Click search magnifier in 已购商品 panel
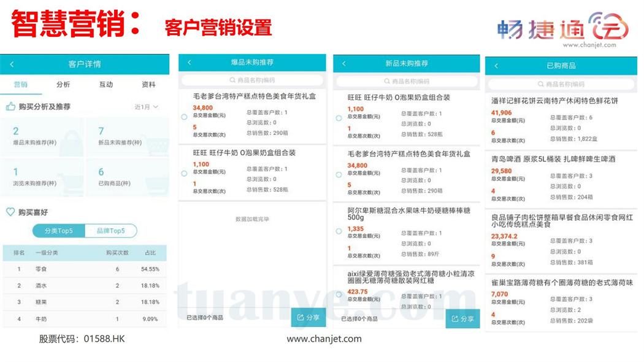644x362 pixels. click(x=541, y=84)
